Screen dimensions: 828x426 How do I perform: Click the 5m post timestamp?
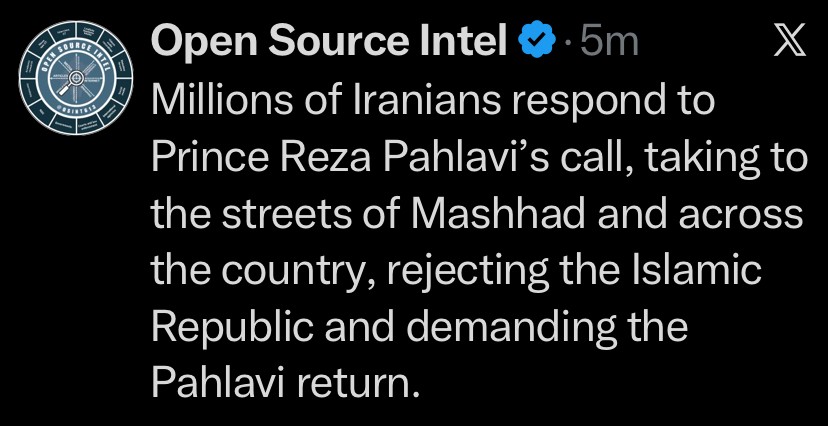click(x=607, y=41)
